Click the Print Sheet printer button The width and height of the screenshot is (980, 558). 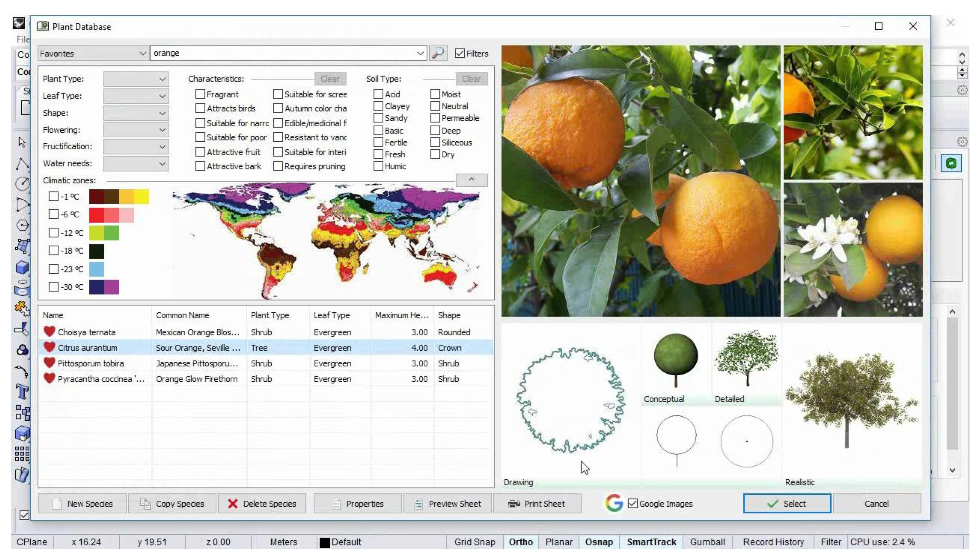536,503
